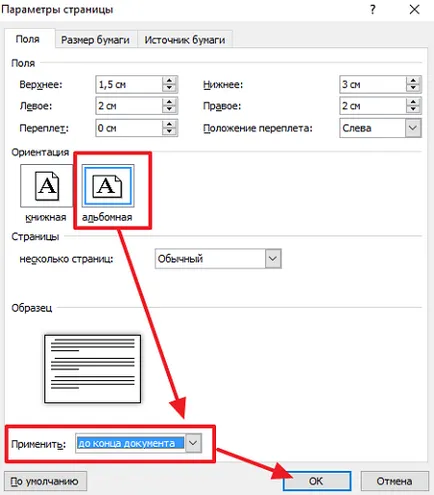Click the help question mark icon

click(373, 10)
